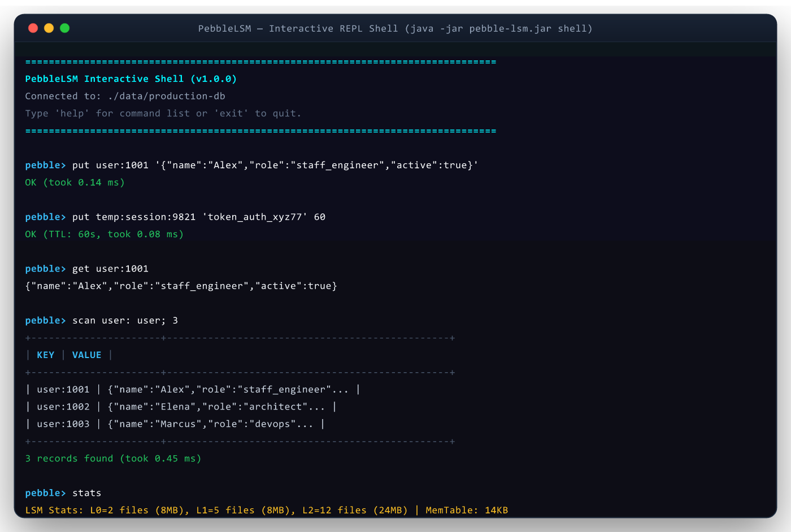Screen dimensions: 791x532
Task: Click the yellow minimize window button
Action: (x=49, y=28)
